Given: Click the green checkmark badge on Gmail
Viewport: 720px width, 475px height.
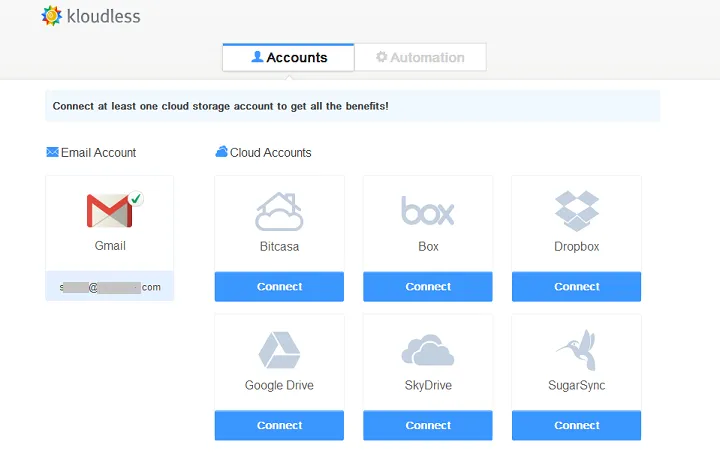Looking at the screenshot, I should pos(136,198).
